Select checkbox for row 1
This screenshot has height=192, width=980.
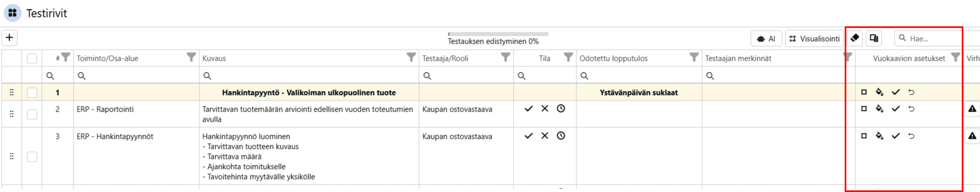click(x=32, y=93)
